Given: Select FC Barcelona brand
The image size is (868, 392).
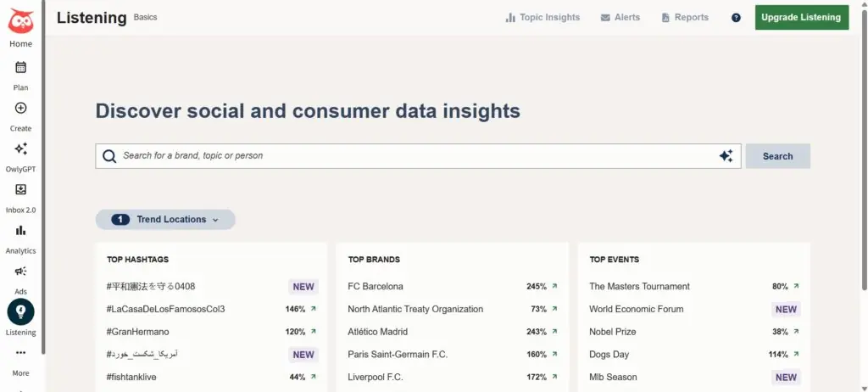Looking at the screenshot, I should pyautogui.click(x=376, y=287).
